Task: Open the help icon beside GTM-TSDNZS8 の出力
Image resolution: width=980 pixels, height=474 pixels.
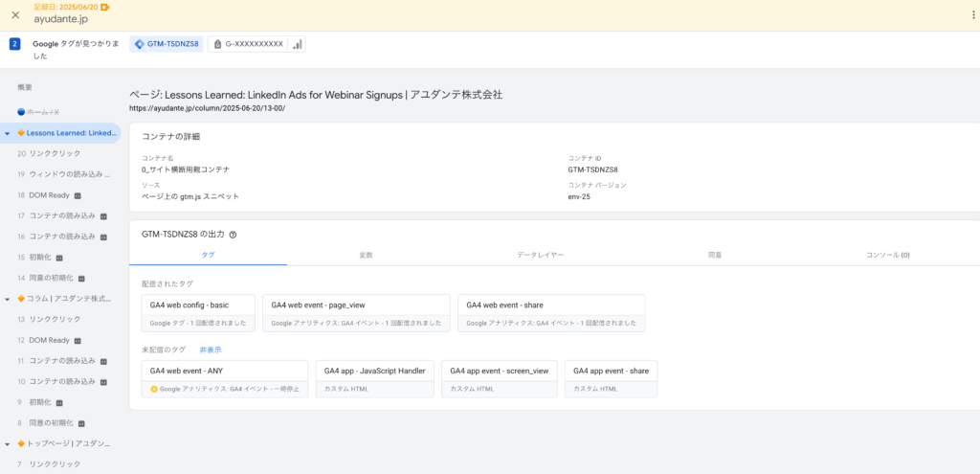Action: click(233, 235)
